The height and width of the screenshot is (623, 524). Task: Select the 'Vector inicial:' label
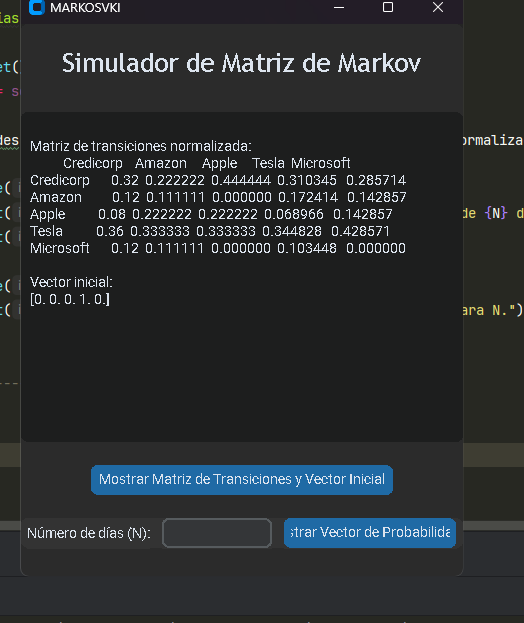point(72,282)
